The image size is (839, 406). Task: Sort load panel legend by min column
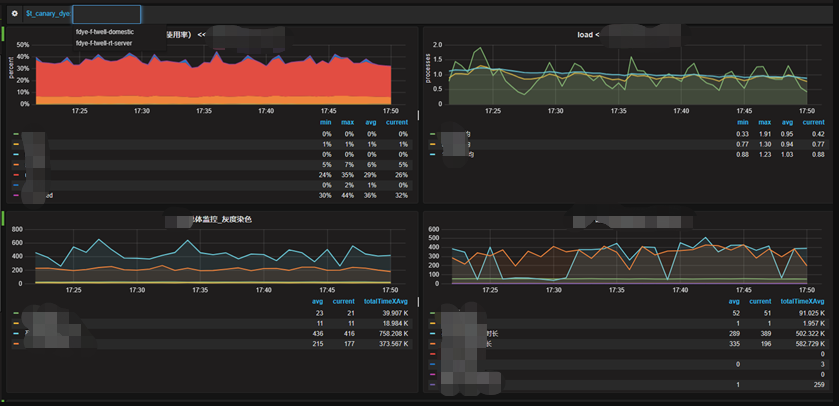pyautogui.click(x=742, y=122)
